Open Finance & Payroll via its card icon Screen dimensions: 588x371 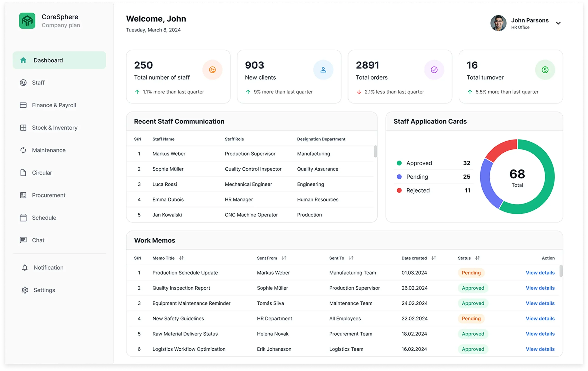click(x=23, y=105)
